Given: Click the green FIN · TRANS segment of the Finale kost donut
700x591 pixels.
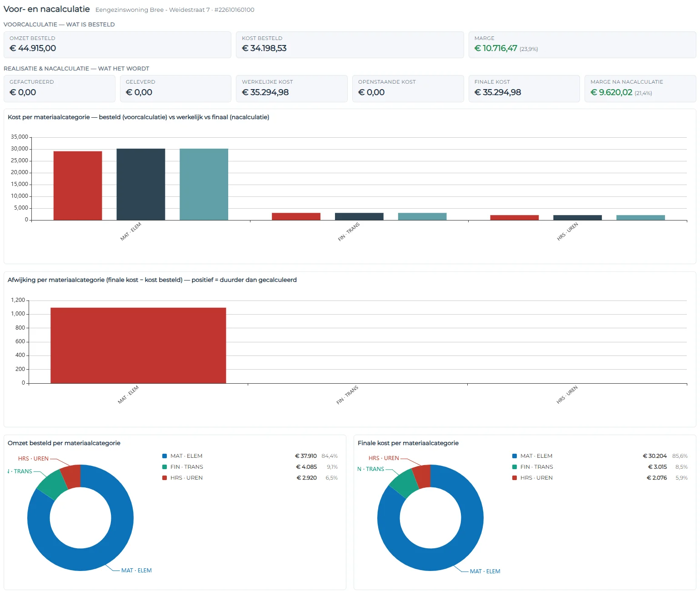Looking at the screenshot, I should pyautogui.click(x=403, y=483).
